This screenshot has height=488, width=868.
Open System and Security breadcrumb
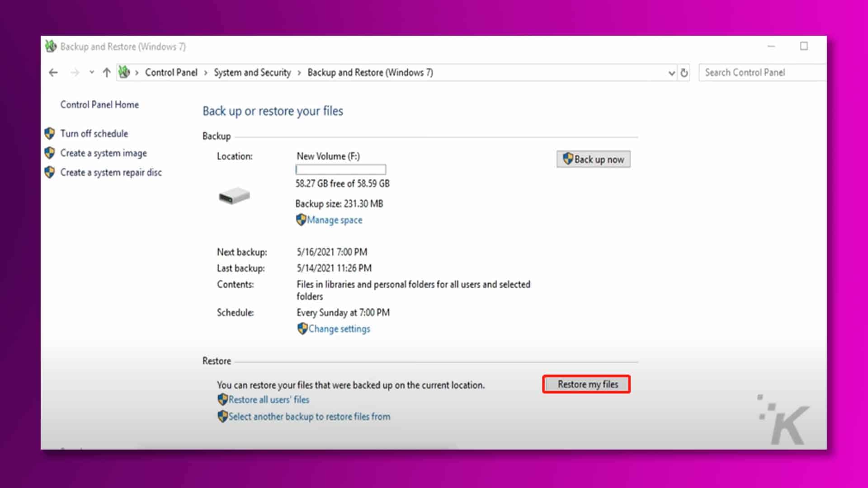pos(252,73)
